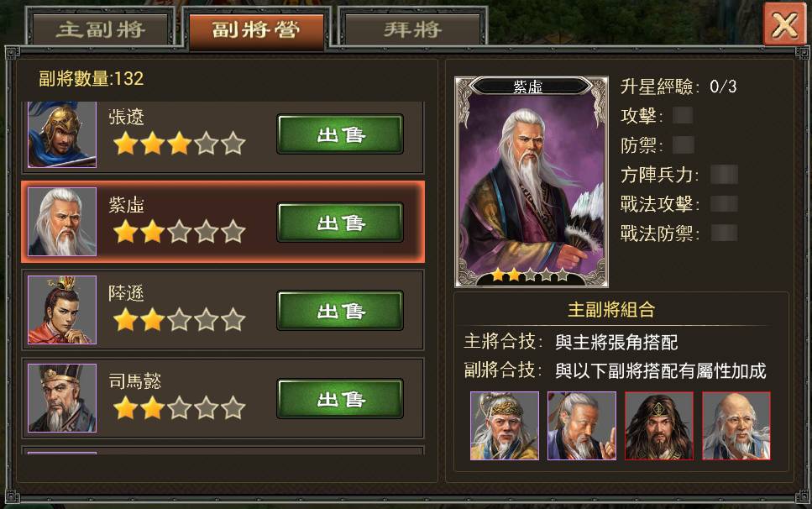This screenshot has width=812, height=509.
Task: Open the 拜將 tab
Action: [412, 29]
